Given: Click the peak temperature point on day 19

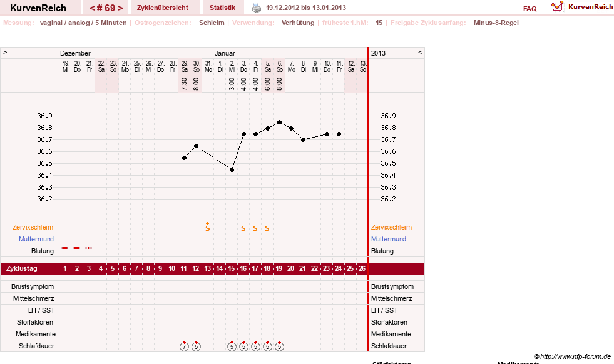Looking at the screenshot, I should [x=279, y=123].
